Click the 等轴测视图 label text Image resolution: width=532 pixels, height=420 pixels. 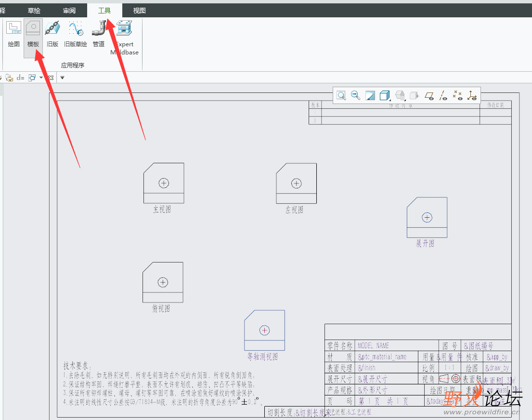click(262, 356)
